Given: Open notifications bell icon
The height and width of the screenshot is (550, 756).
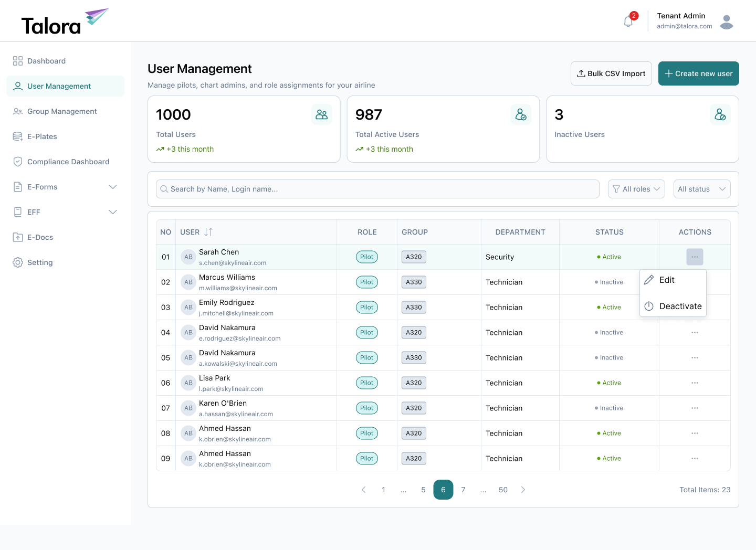Looking at the screenshot, I should (628, 22).
